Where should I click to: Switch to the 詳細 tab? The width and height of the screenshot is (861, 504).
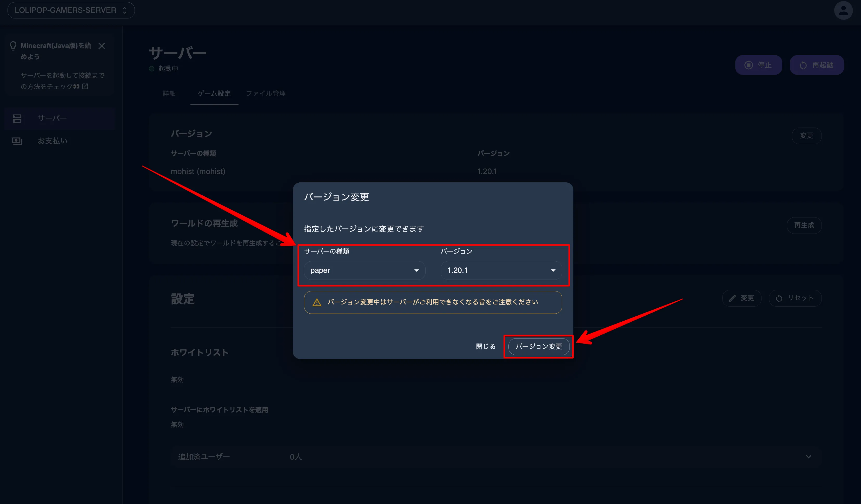pos(169,93)
